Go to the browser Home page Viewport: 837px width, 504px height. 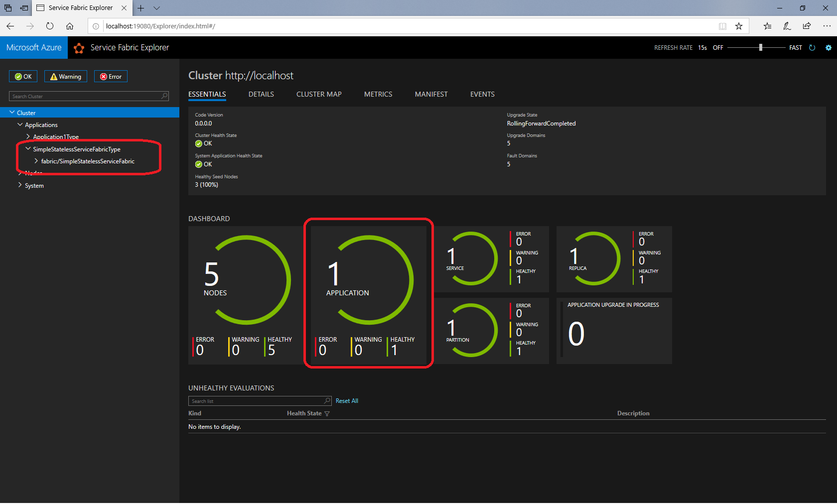(70, 26)
